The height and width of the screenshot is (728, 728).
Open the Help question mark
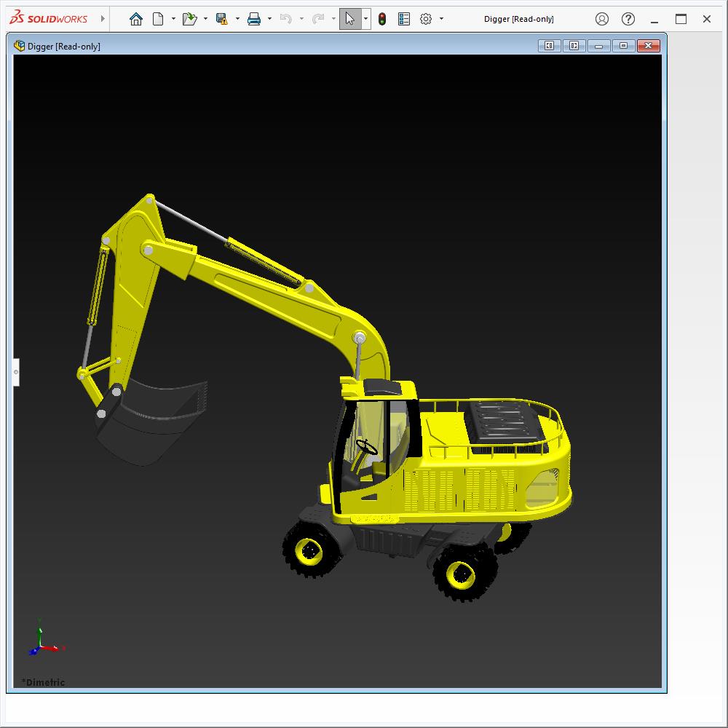point(628,19)
